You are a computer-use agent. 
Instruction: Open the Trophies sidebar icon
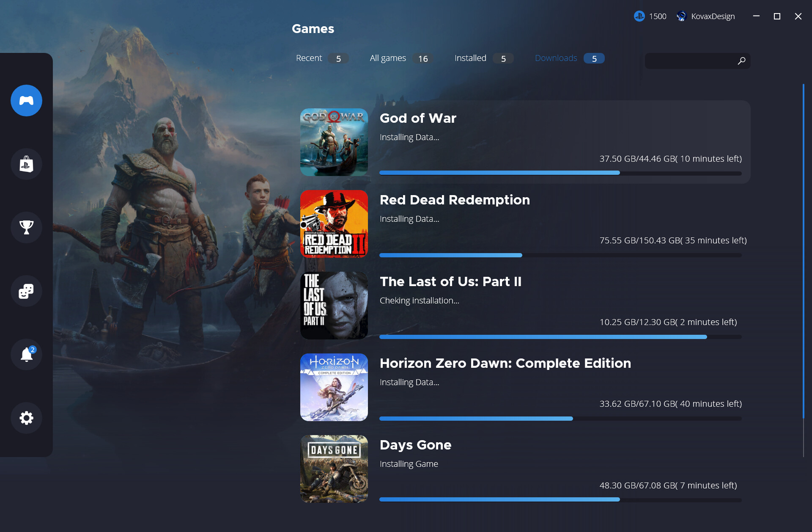pyautogui.click(x=26, y=227)
